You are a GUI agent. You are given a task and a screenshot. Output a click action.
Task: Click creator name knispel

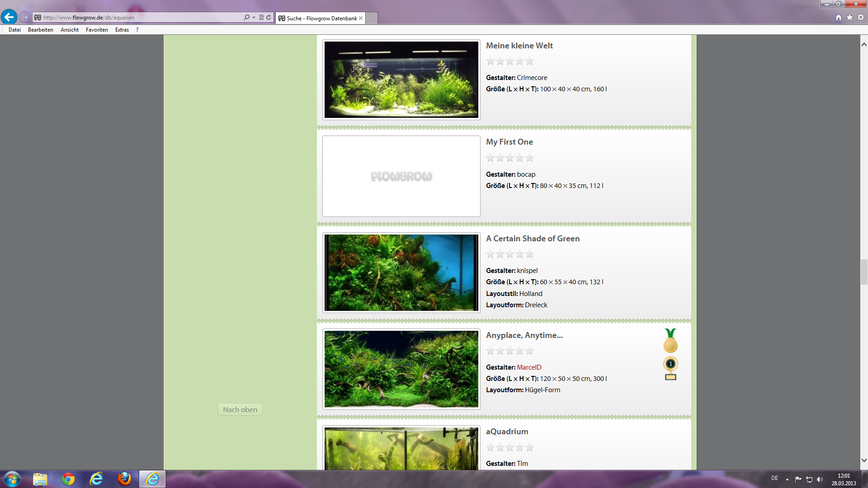point(528,271)
